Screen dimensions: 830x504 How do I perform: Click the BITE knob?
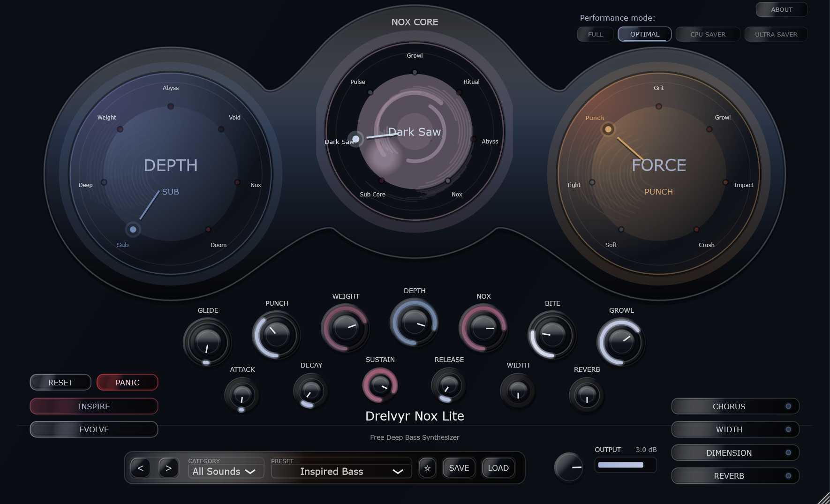click(552, 335)
